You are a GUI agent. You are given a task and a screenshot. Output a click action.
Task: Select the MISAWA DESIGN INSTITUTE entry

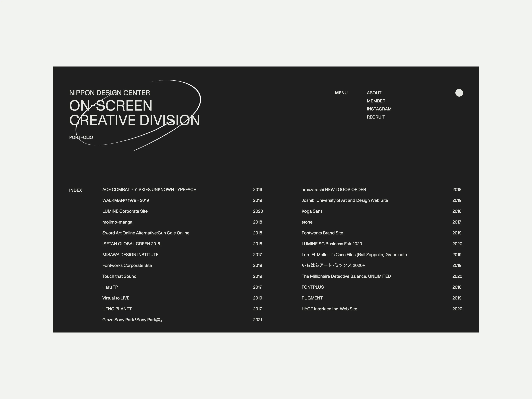(130, 254)
